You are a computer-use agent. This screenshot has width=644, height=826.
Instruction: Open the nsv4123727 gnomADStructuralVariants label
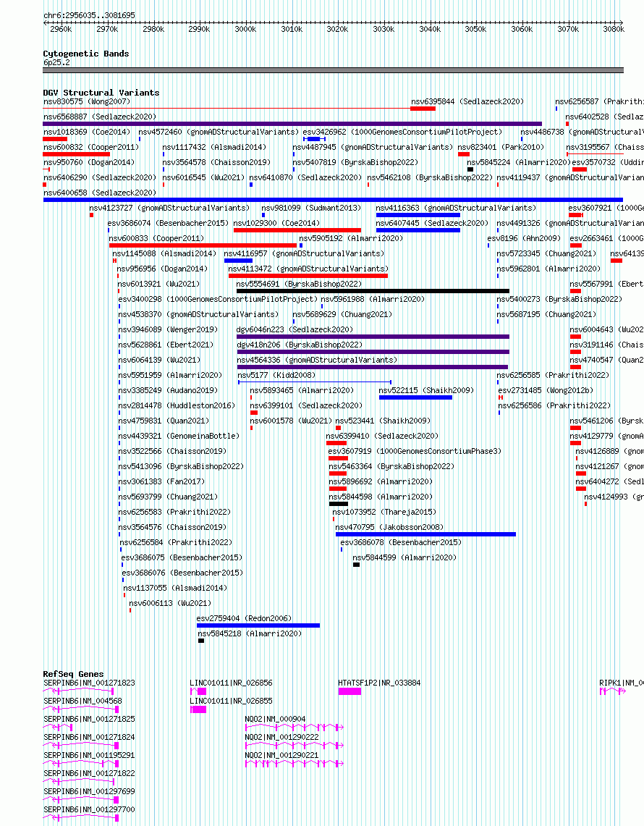click(x=169, y=208)
